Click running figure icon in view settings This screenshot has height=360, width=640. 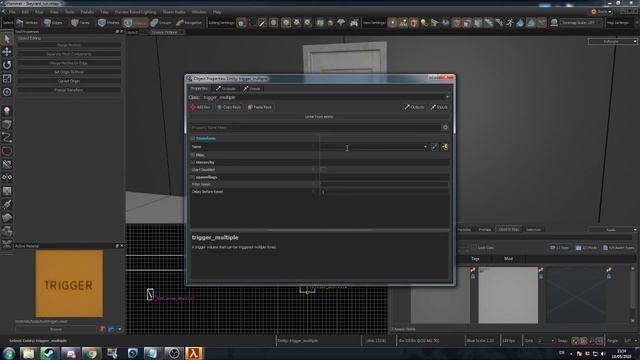pyautogui.click(x=510, y=23)
